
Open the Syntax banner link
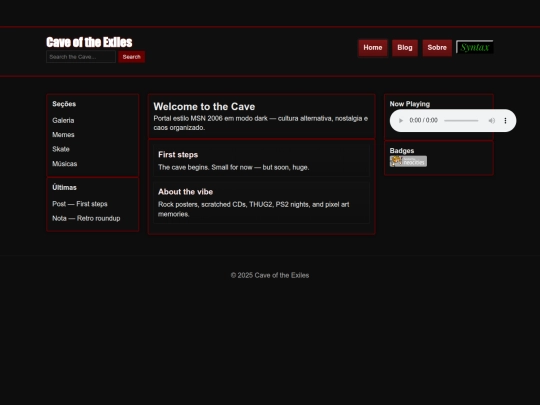coord(475,47)
